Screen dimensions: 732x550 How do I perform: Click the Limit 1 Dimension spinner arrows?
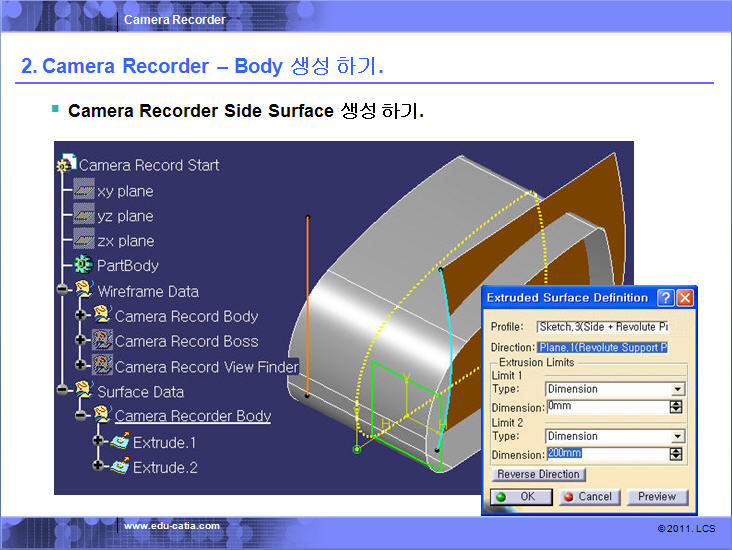click(676, 407)
